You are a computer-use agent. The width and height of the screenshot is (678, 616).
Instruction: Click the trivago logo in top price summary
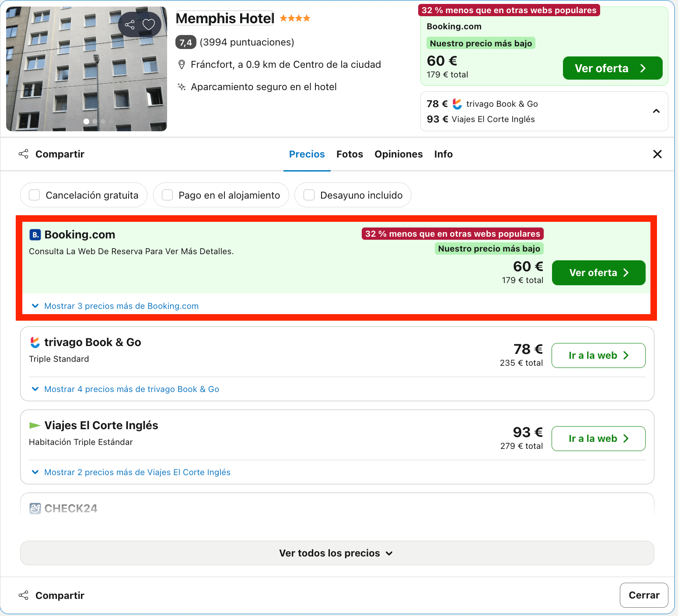coord(457,104)
